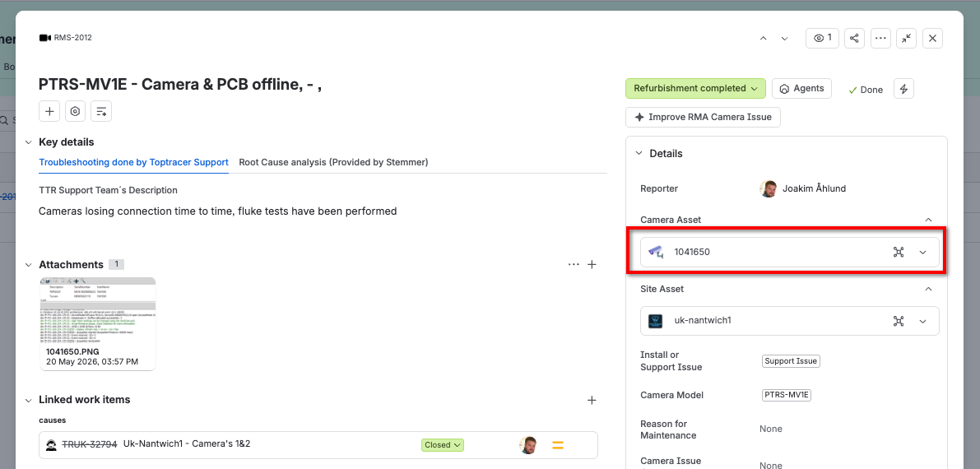The width and height of the screenshot is (980, 469).
Task: Edit the issue title text
Action: click(x=180, y=85)
